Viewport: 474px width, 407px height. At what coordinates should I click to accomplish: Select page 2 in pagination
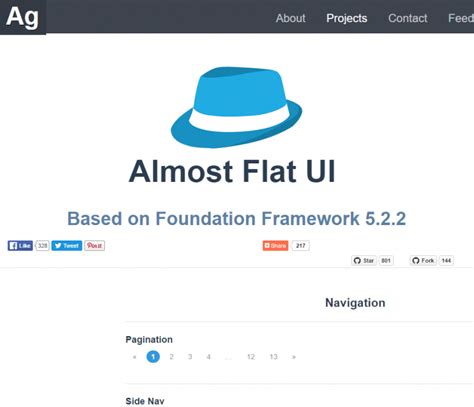pos(171,357)
